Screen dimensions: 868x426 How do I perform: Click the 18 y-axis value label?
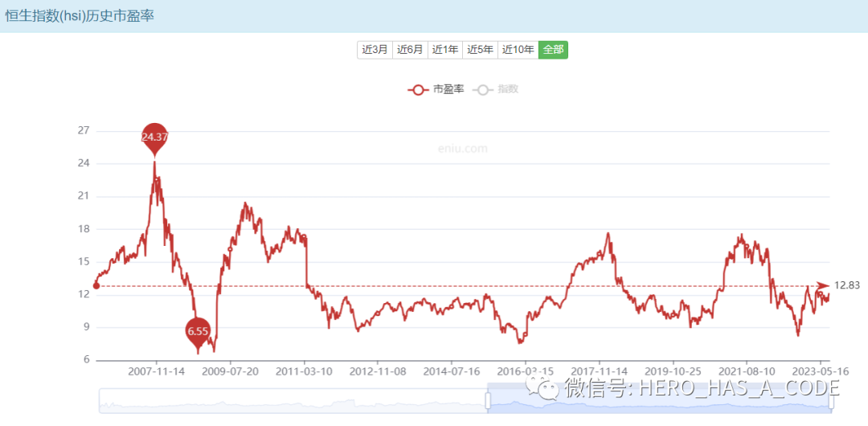click(x=84, y=229)
